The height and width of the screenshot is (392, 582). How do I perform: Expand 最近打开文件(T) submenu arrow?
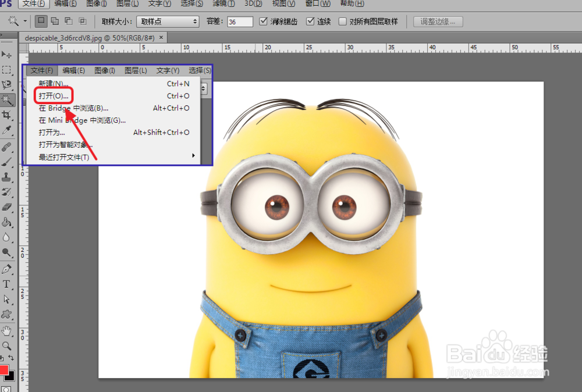click(x=193, y=155)
